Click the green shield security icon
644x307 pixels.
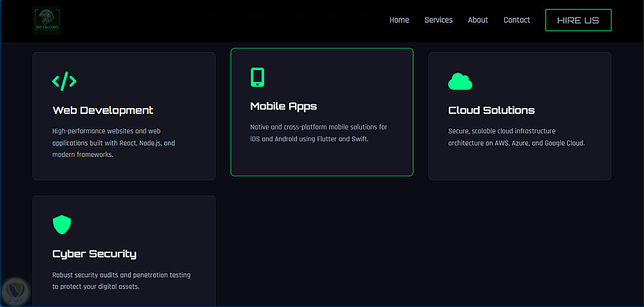click(x=62, y=225)
